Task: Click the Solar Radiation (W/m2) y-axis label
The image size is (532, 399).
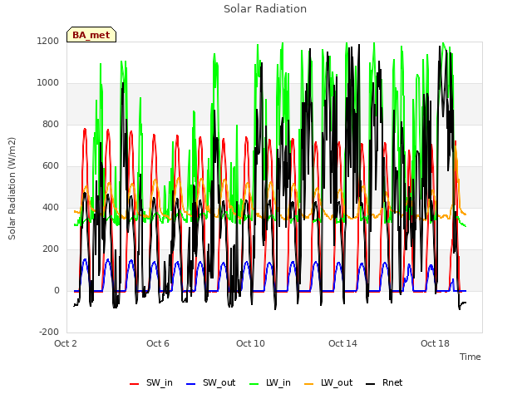Action: tap(12, 189)
